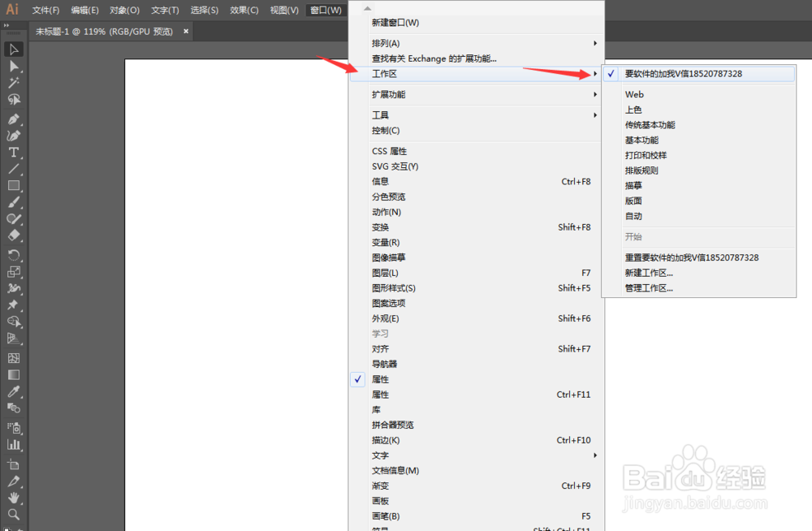Click 新建工作区...

pyautogui.click(x=698, y=273)
